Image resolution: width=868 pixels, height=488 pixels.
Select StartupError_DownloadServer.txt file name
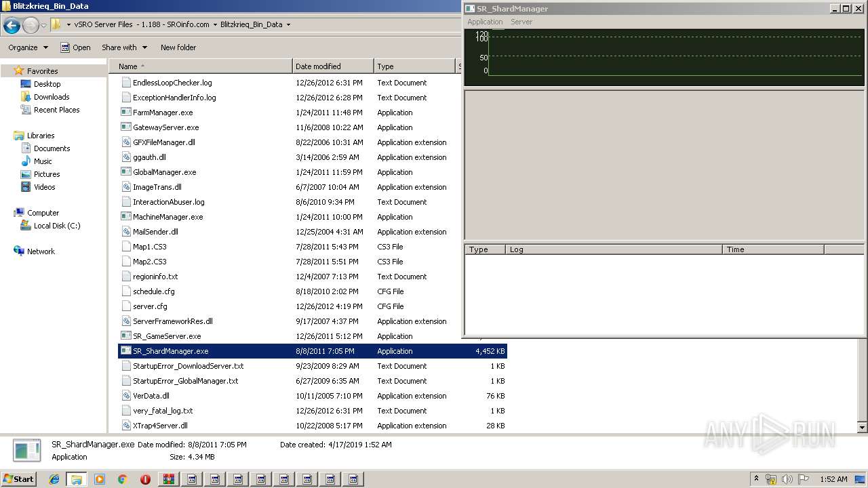pos(188,366)
